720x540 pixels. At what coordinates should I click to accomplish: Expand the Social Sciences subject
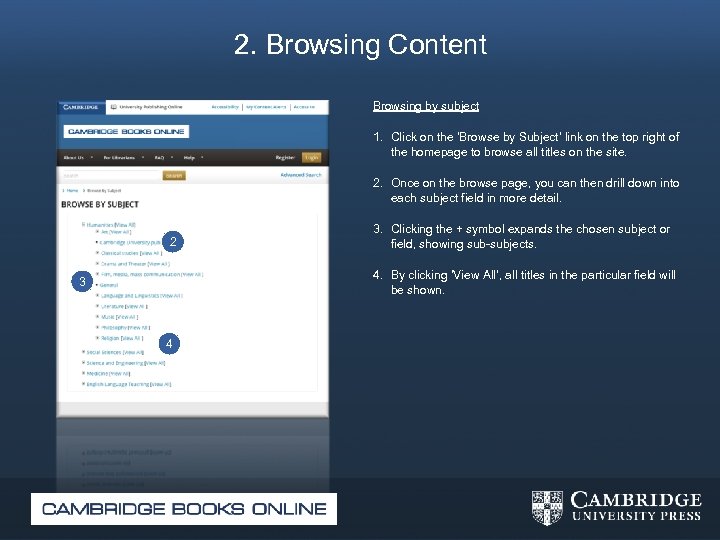pyautogui.click(x=84, y=352)
